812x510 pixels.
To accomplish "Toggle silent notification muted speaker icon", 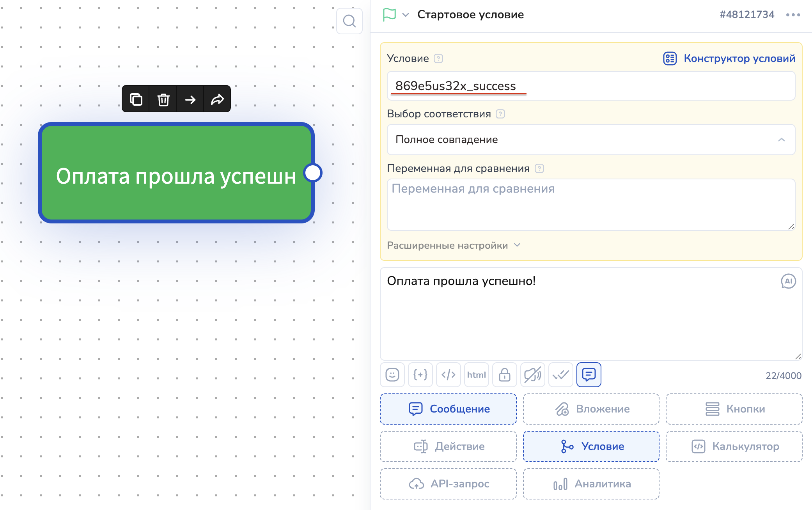I will [x=532, y=375].
